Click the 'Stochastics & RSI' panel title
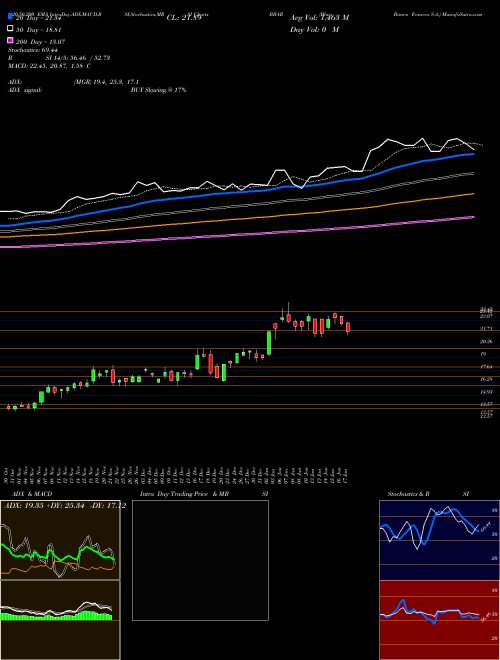 coord(428,494)
